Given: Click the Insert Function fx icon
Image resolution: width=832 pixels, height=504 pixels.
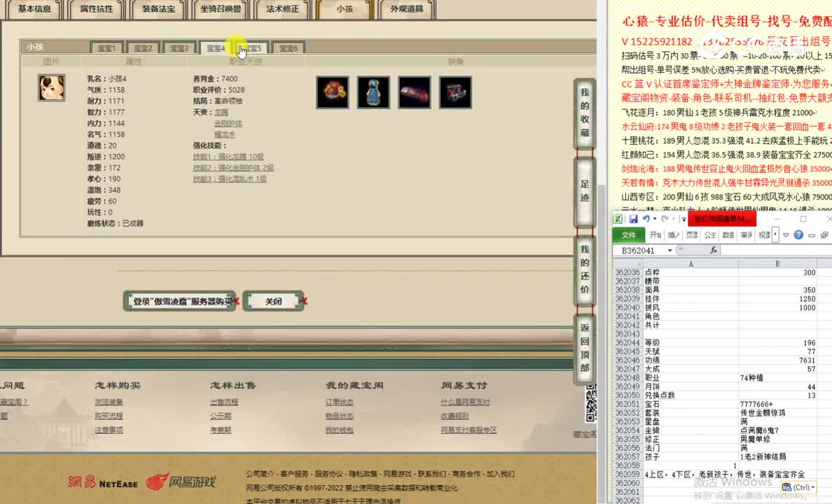Looking at the screenshot, I should tap(714, 250).
